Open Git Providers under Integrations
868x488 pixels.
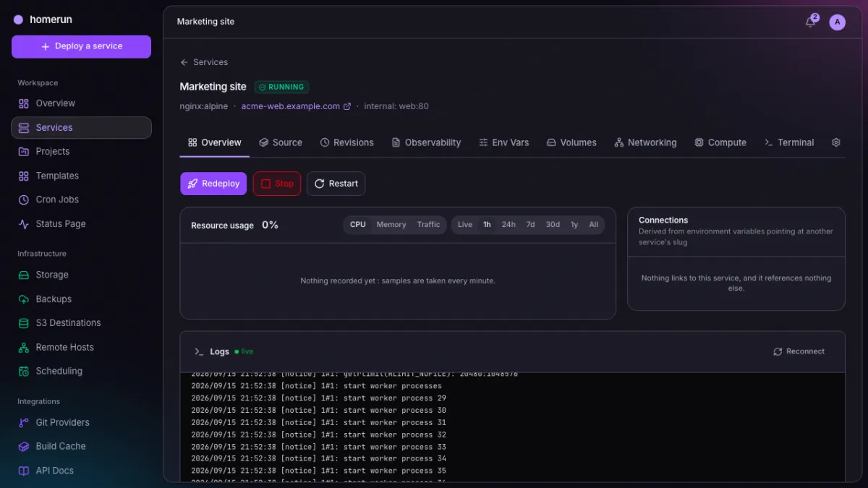81,422
